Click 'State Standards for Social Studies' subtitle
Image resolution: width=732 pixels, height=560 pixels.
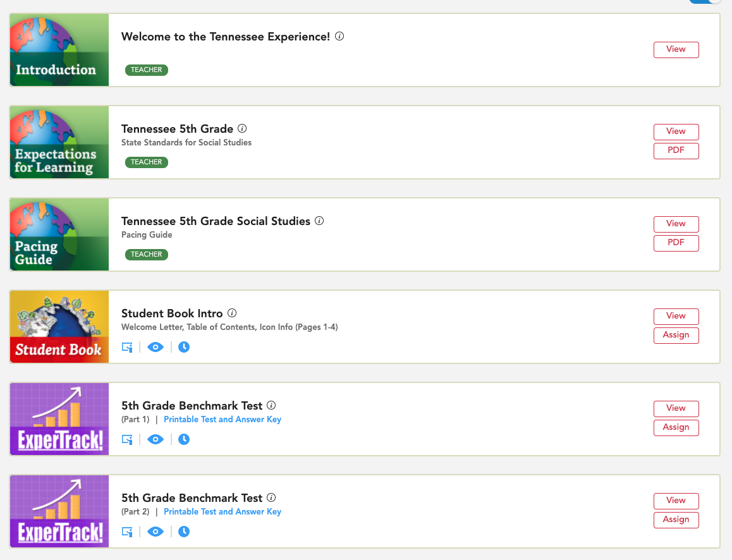(x=186, y=142)
